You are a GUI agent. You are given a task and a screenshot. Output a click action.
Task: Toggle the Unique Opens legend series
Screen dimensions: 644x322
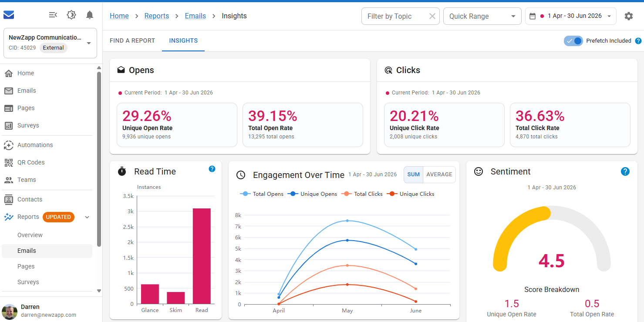point(312,194)
